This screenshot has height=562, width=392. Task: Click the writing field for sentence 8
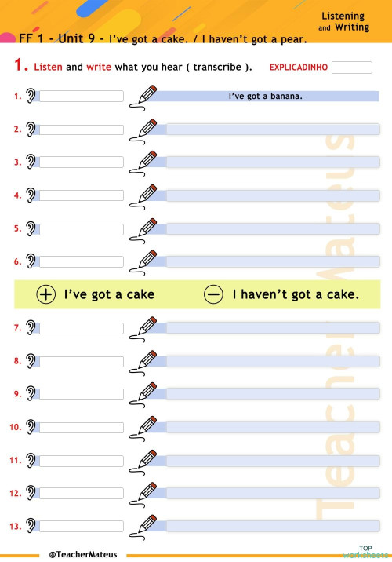(273, 360)
